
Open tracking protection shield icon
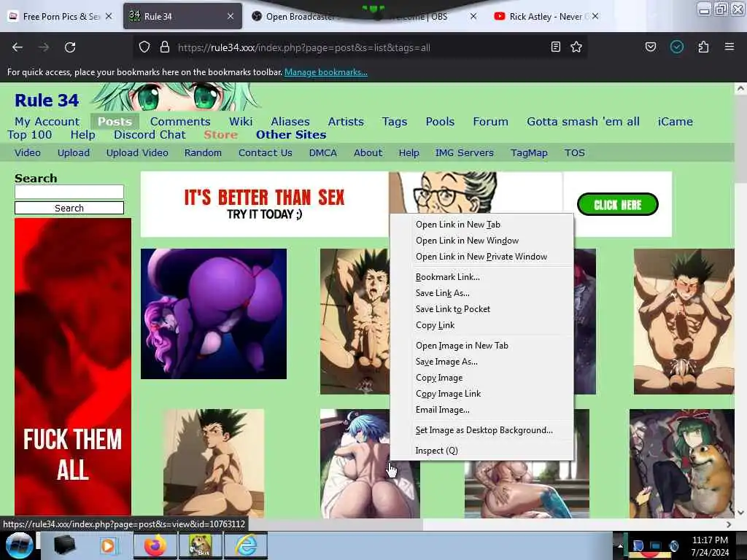(x=144, y=47)
